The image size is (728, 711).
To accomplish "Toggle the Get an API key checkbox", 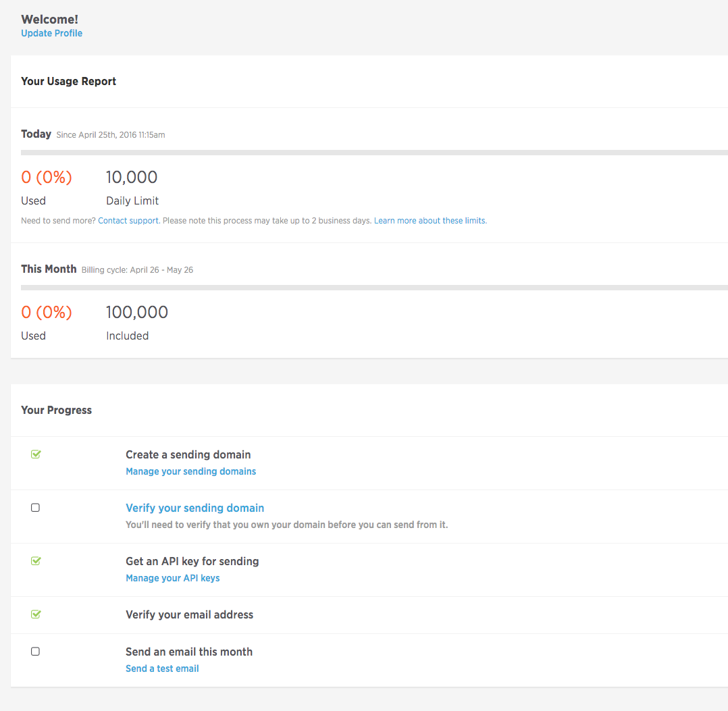I will (x=36, y=561).
